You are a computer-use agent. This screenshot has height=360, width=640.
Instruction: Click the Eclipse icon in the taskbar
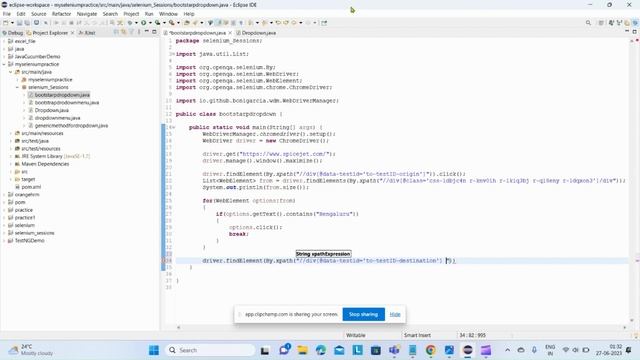tap(468, 350)
